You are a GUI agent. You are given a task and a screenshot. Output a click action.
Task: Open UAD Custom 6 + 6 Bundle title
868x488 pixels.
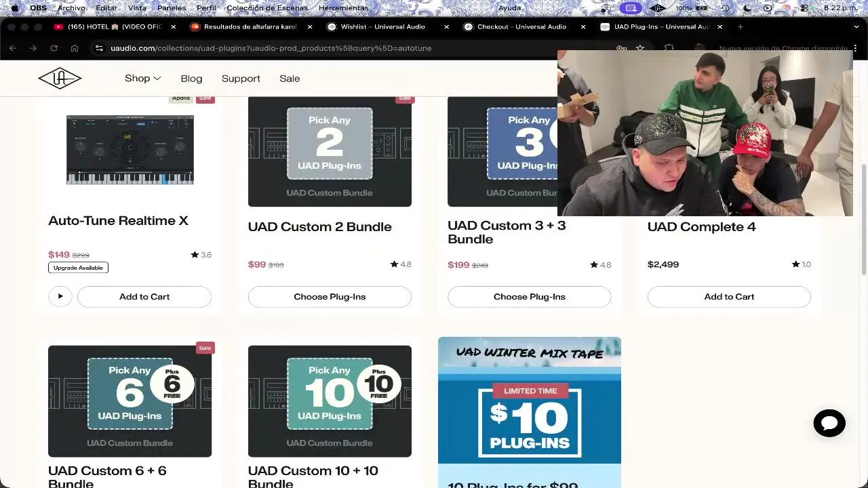[107, 476]
